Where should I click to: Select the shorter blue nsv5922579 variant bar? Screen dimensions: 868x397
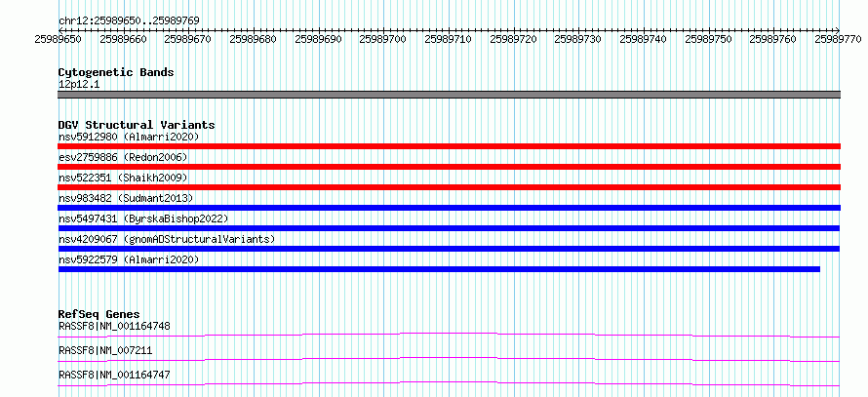pos(439,269)
